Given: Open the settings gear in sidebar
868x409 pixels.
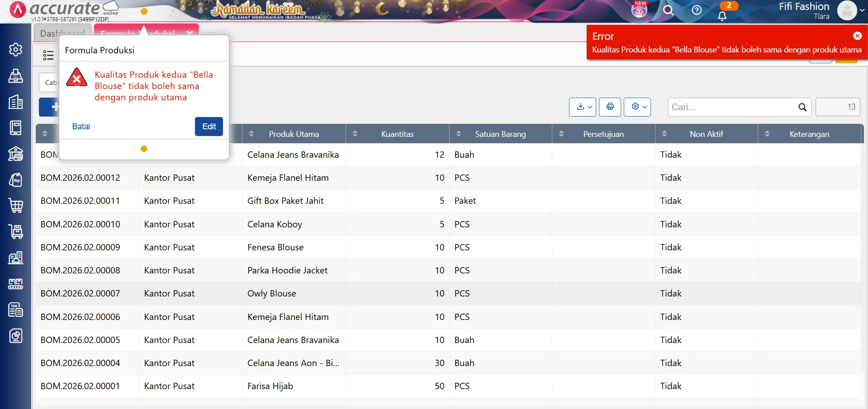Looking at the screenshot, I should (x=16, y=49).
